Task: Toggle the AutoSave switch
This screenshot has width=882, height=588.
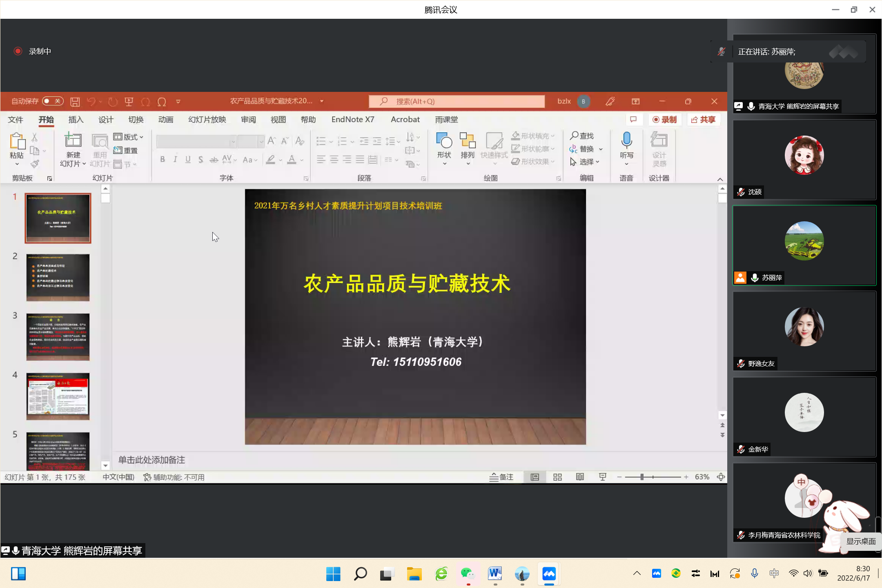Action: click(x=53, y=101)
